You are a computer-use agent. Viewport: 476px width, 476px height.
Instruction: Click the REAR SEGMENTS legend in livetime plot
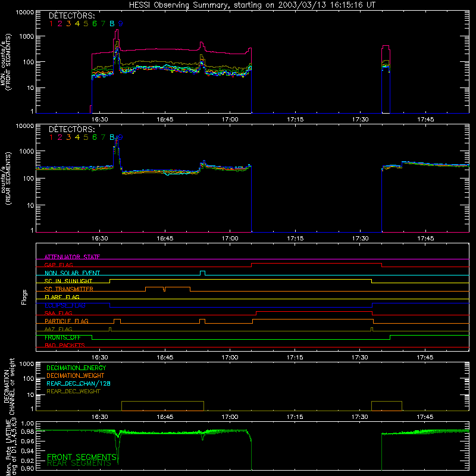[79, 463]
